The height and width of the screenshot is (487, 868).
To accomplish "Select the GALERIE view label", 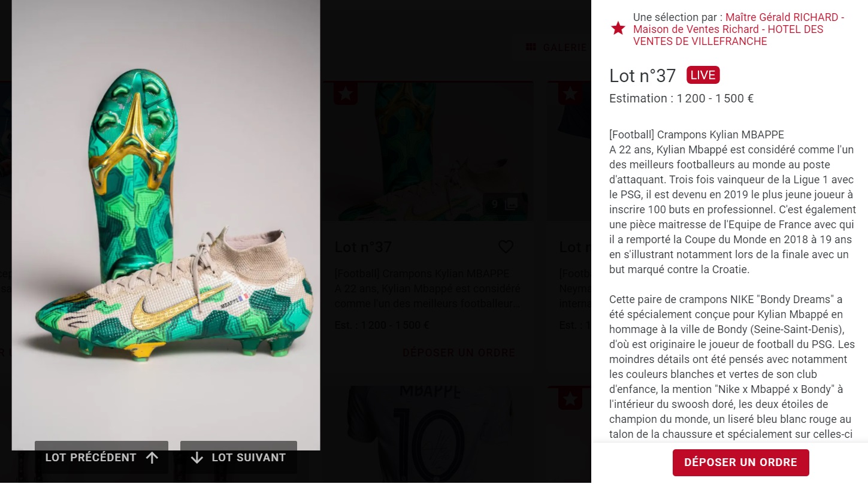I will (565, 47).
